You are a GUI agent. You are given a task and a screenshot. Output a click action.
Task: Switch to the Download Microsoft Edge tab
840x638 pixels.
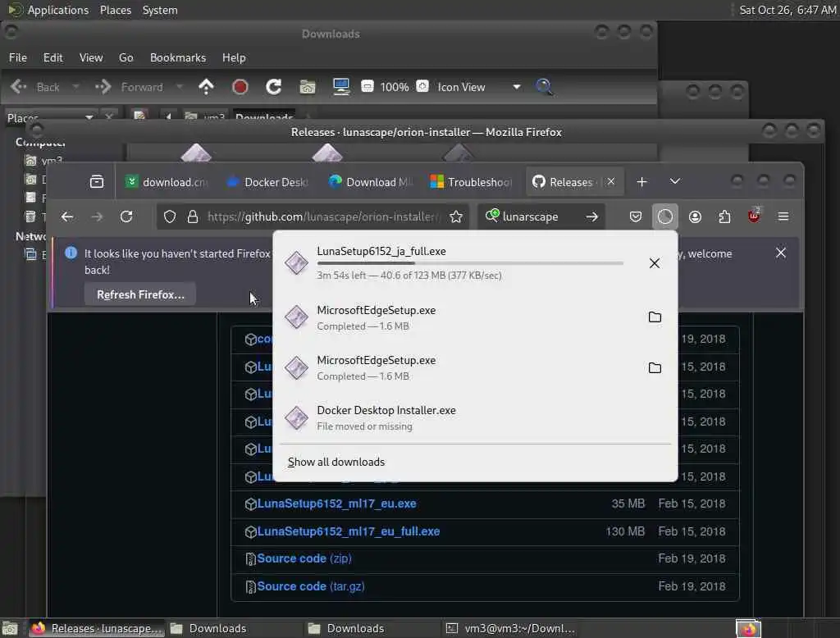pyautogui.click(x=370, y=181)
